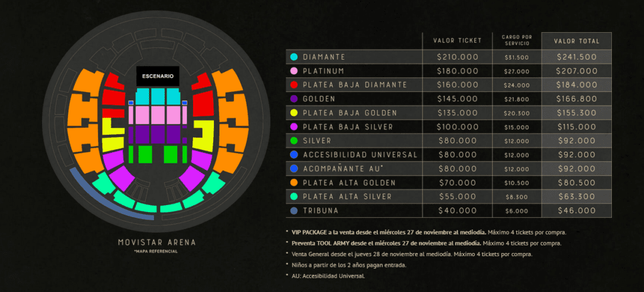
Task: Click the Valor Total column header
Action: tap(576, 41)
